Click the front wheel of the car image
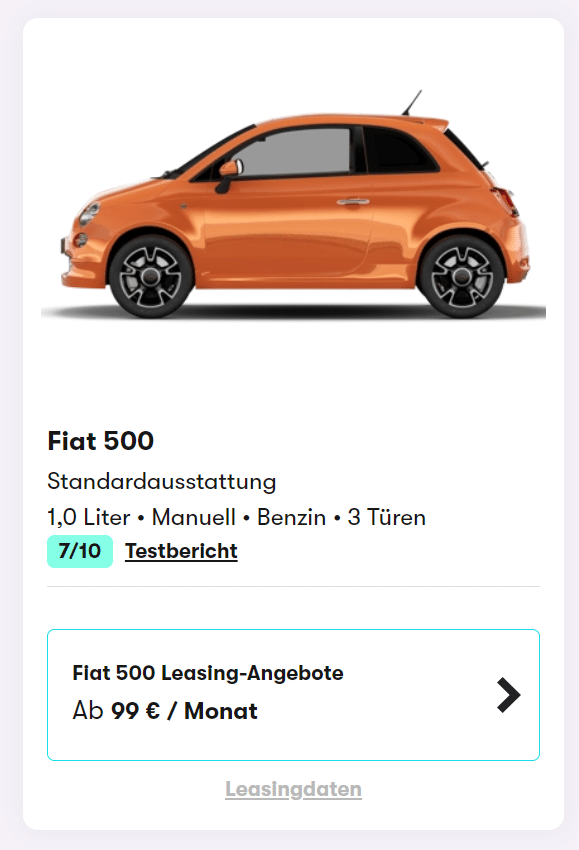The width and height of the screenshot is (579, 850). 151,276
